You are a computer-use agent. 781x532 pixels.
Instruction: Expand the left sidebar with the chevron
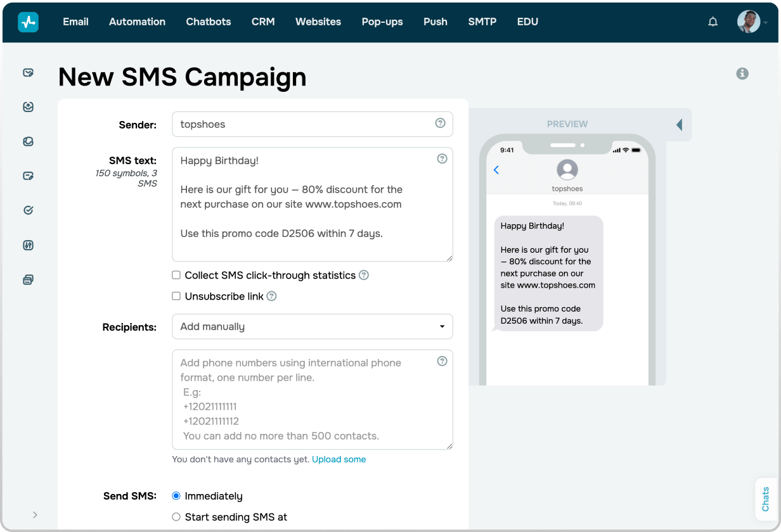(35, 515)
